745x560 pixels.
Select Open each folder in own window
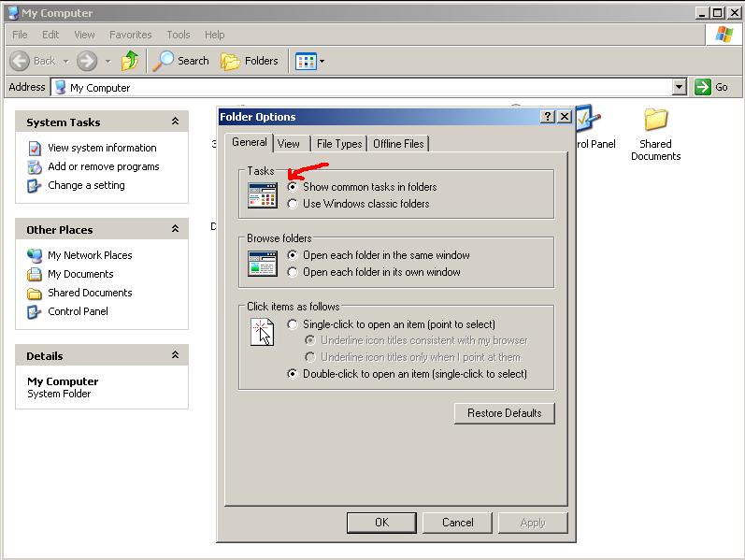[x=293, y=272]
